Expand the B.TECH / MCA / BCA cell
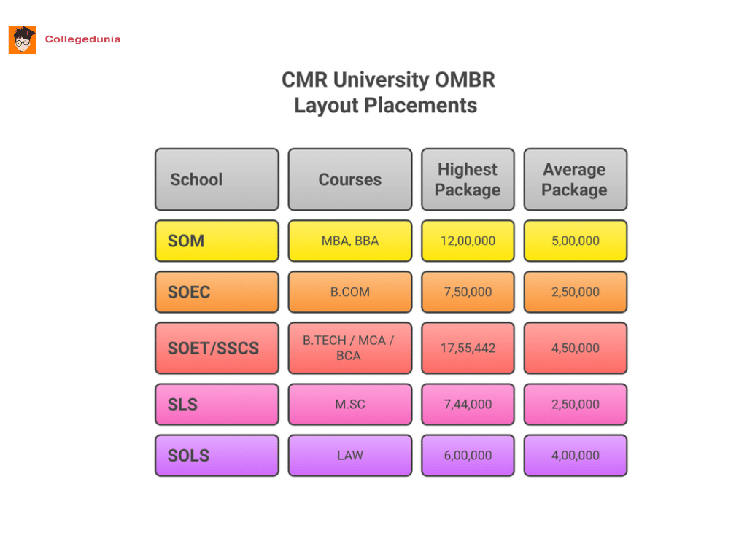Screen dimensions: 747x560 tap(349, 348)
